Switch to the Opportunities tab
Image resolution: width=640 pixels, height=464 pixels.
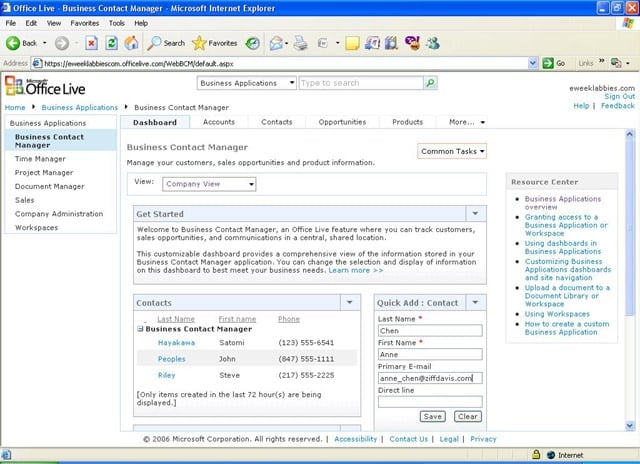(x=342, y=122)
